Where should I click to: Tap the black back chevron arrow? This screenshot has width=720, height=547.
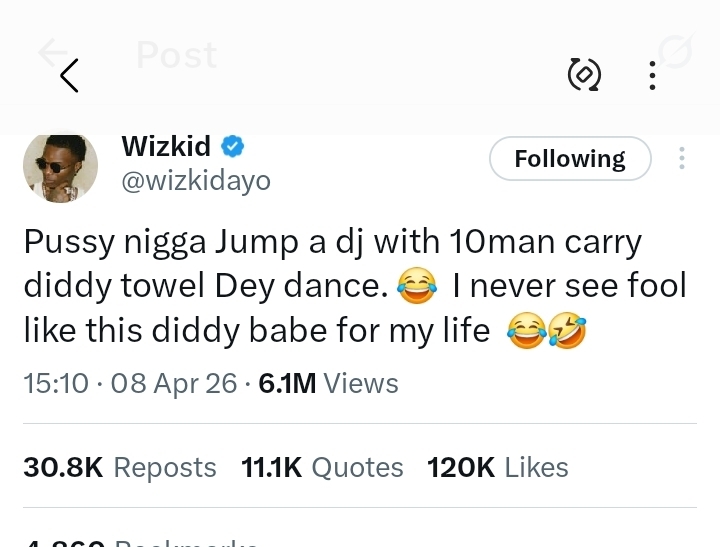pos(69,75)
